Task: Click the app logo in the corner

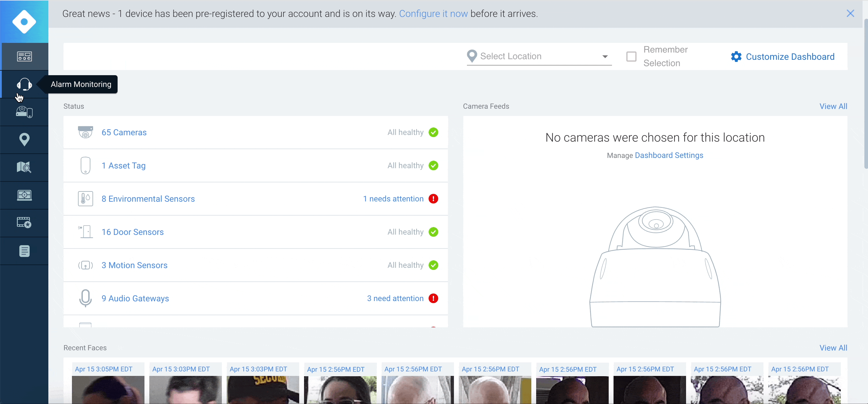Action: click(x=24, y=21)
